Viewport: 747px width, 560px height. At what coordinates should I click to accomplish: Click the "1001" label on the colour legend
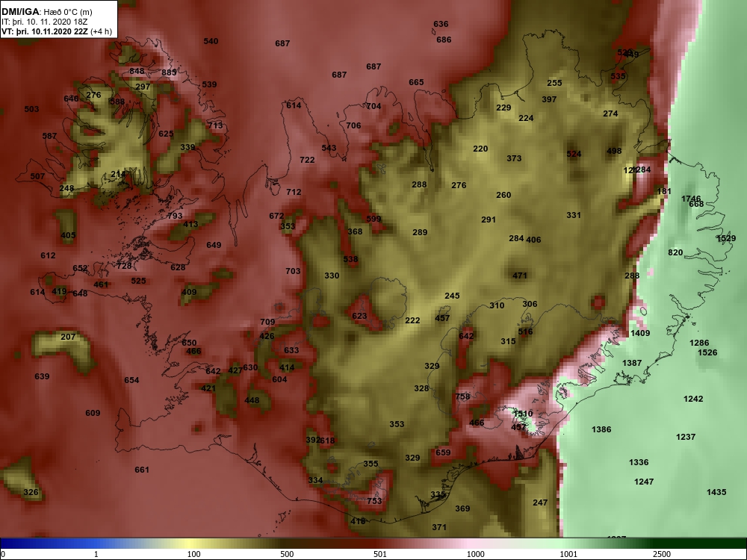click(568, 554)
